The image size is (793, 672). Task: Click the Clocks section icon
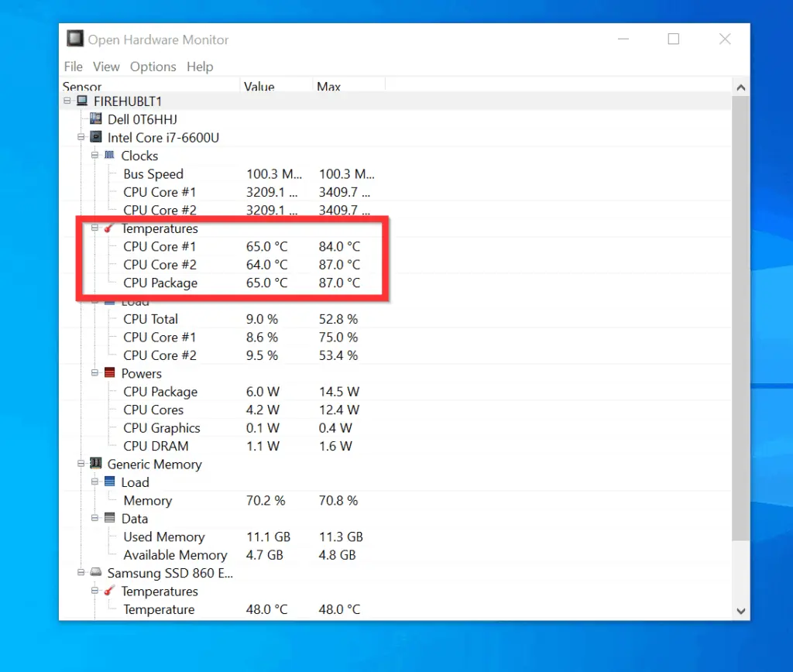(109, 155)
